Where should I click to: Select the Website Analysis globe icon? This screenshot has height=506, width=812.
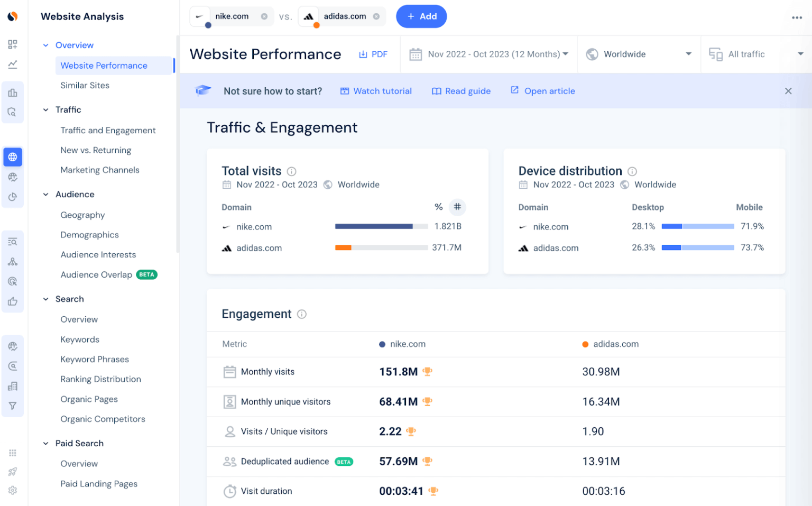tap(12, 157)
